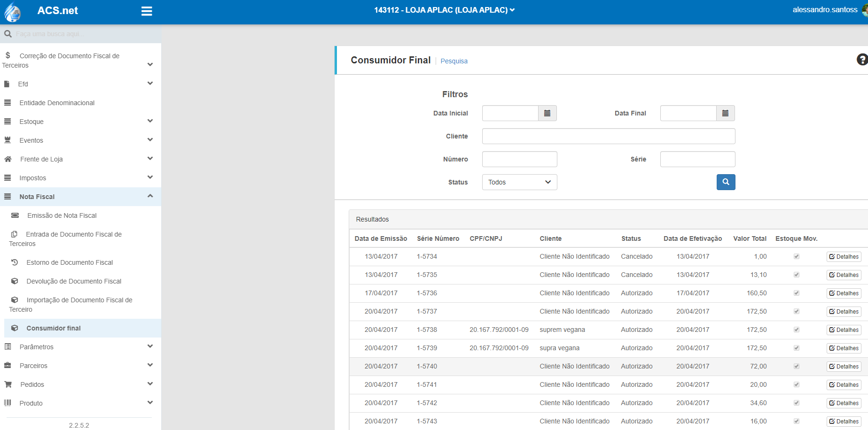Click the Entidade Denominacional list icon
Viewport: 868px width, 430px height.
coord(8,102)
